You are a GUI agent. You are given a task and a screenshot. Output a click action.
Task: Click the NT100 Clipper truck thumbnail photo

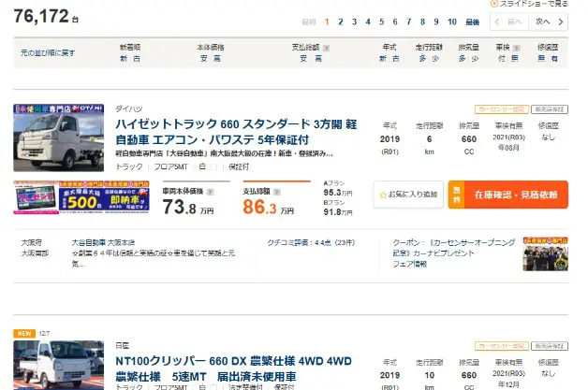pos(58,366)
